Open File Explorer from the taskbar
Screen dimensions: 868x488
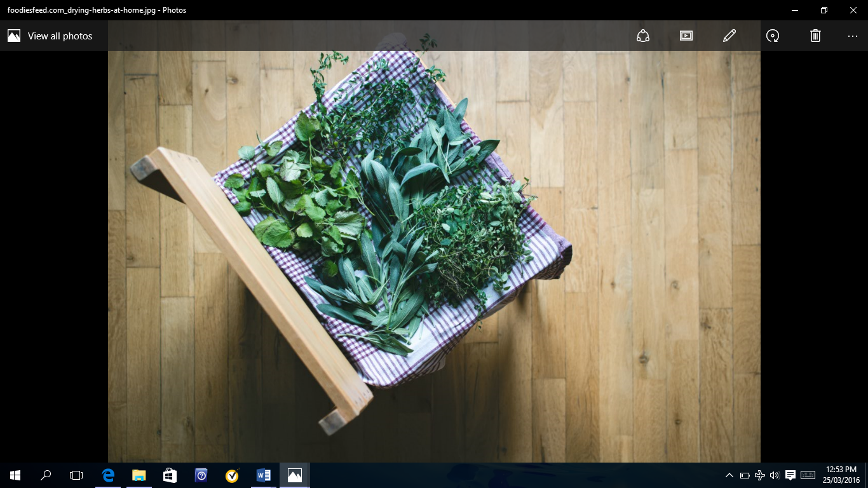tap(139, 475)
